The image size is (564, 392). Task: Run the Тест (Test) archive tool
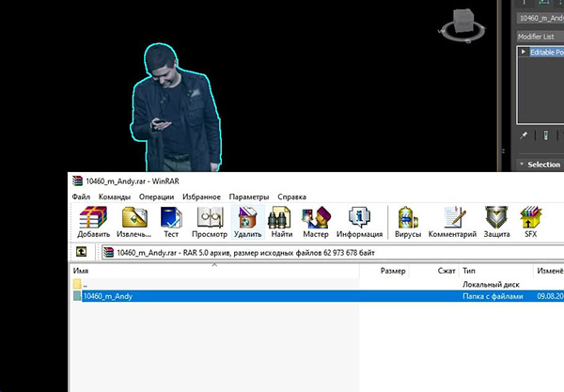[171, 220]
